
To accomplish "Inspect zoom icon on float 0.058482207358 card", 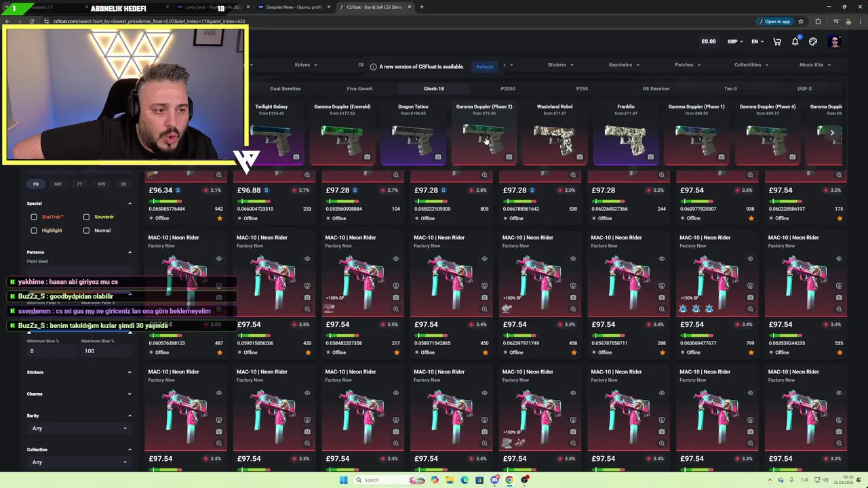I will [396, 309].
